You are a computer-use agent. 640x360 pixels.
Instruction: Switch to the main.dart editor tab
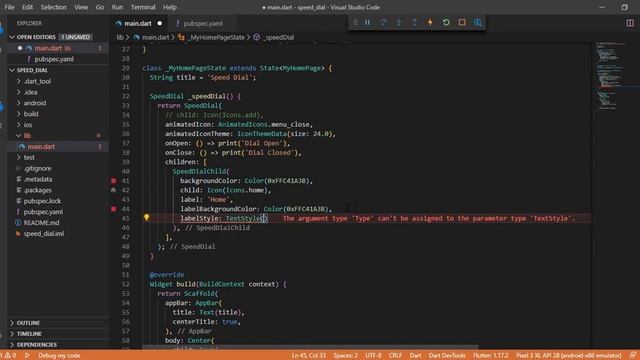[138, 24]
